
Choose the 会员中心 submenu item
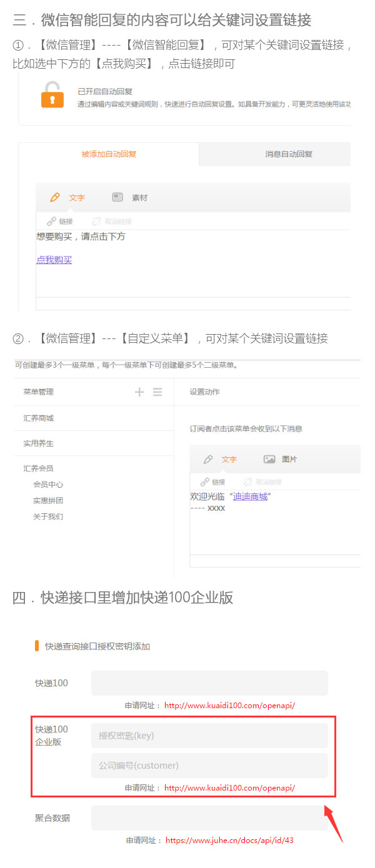(x=48, y=484)
